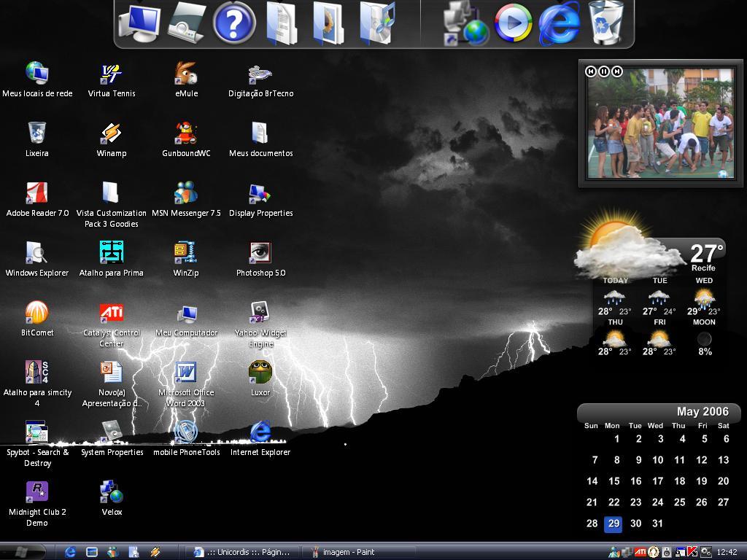Screen dimensions: 747x560
Task: Select highlighted day 29 in calendar
Action: click(x=613, y=524)
